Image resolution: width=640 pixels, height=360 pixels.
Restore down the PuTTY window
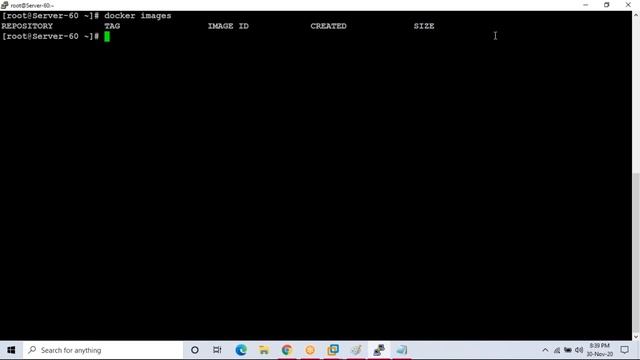point(607,5)
